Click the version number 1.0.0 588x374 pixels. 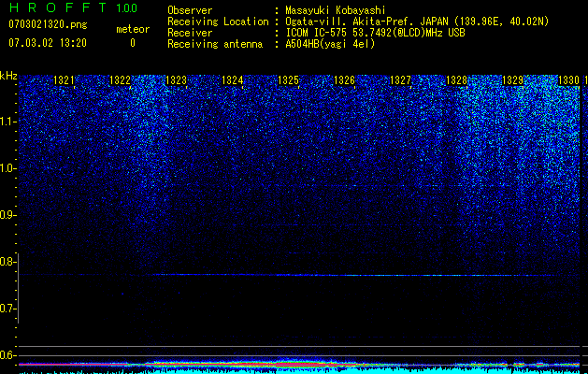127,8
